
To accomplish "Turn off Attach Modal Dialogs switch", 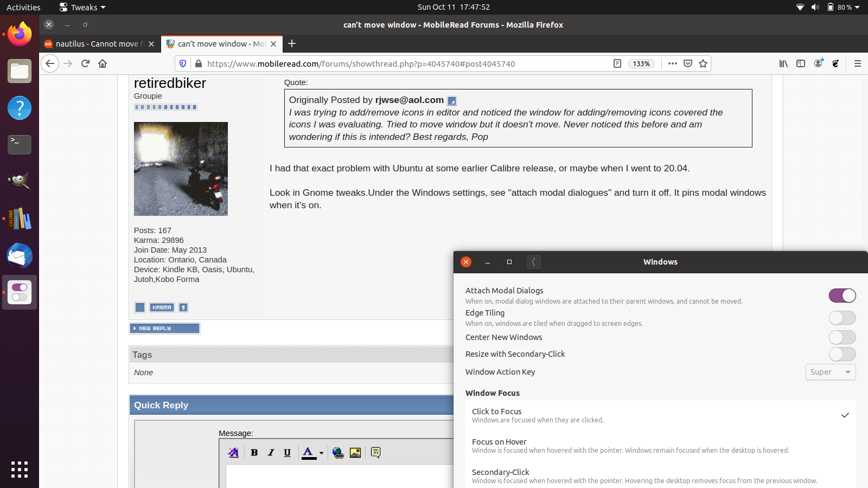I will 842,296.
